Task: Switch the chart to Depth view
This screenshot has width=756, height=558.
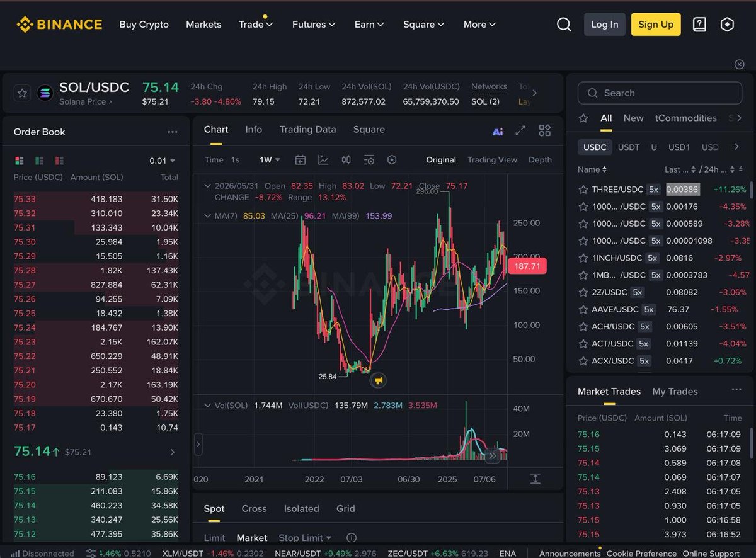Action: tap(540, 160)
